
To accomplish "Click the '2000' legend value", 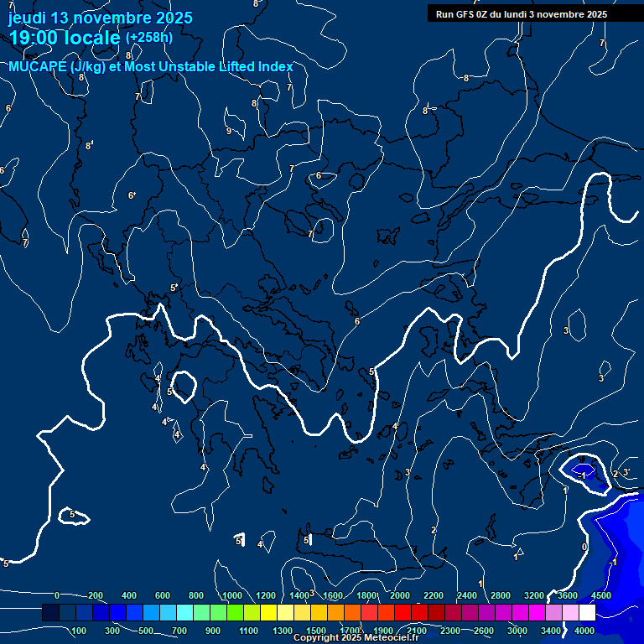I will (400, 595).
